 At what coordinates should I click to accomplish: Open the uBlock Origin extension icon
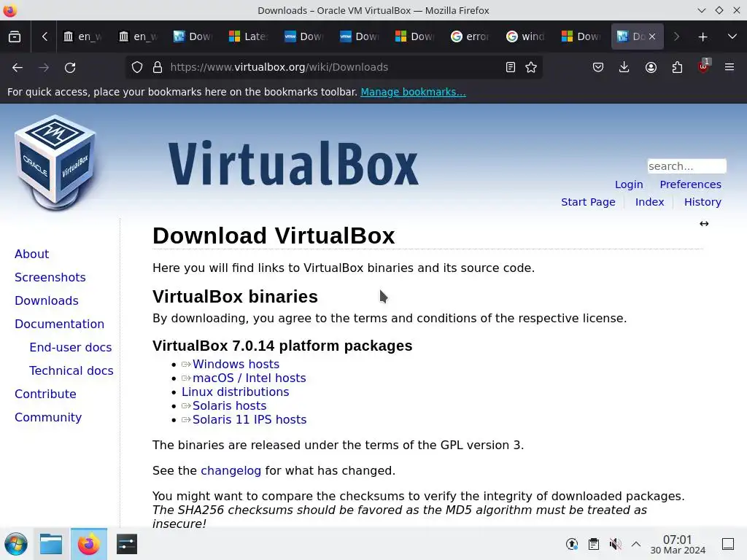point(704,66)
